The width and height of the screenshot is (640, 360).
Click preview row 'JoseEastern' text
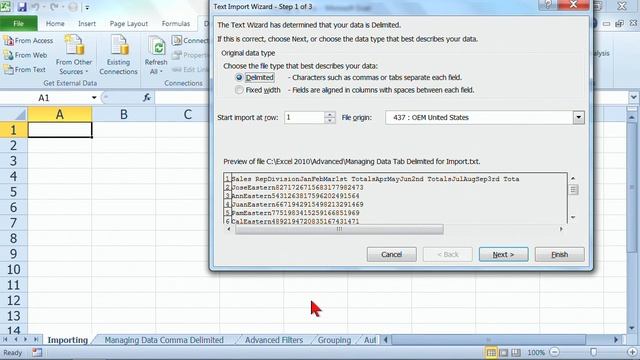pos(297,188)
